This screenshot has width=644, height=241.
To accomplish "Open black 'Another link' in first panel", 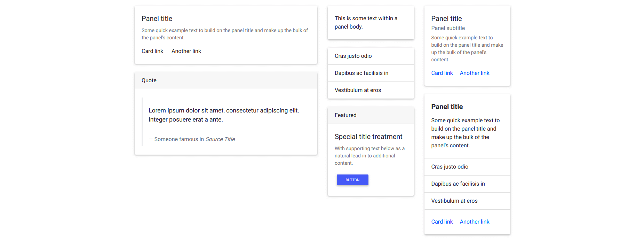I will pyautogui.click(x=186, y=51).
